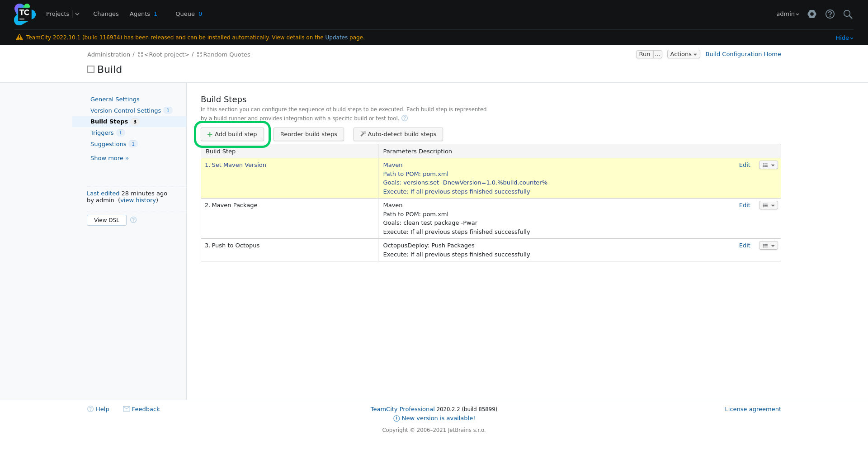The image size is (868, 450).
Task: Click the 2. Maven Package step name
Action: pyautogui.click(x=231, y=205)
